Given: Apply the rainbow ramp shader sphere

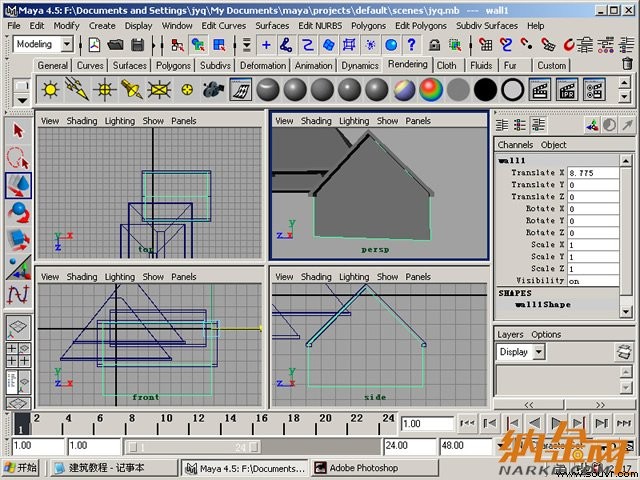Looking at the screenshot, I should coord(431,89).
